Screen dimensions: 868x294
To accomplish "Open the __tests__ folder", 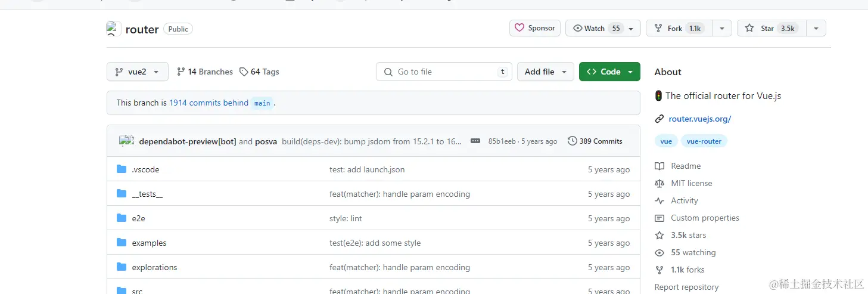I will tap(147, 194).
